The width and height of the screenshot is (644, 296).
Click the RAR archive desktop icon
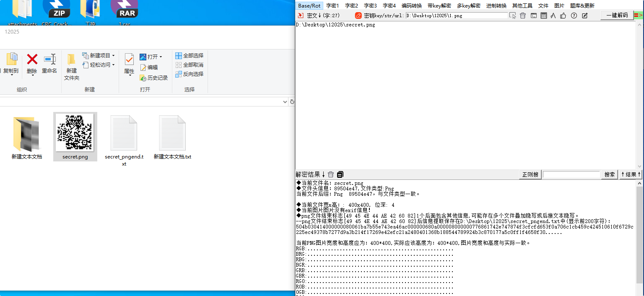tap(124, 12)
